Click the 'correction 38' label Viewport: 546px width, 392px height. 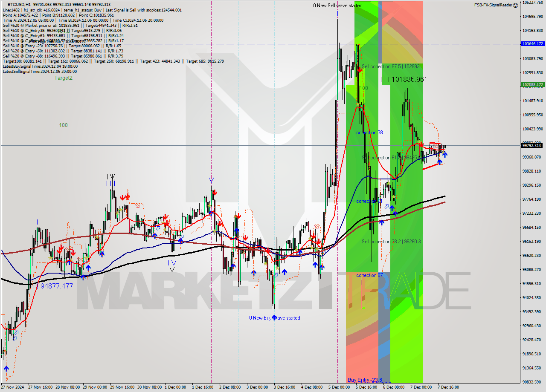coord(369,133)
